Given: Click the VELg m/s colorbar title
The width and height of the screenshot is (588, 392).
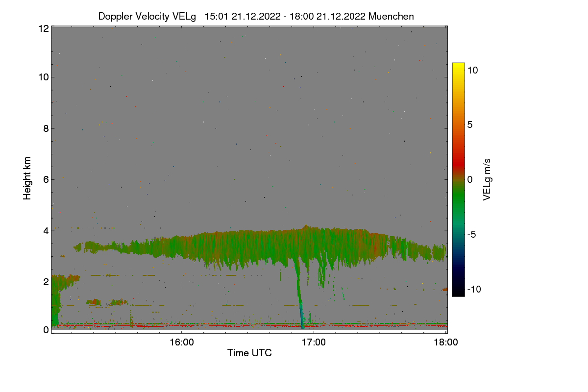Looking at the screenshot, I should click(x=487, y=179).
